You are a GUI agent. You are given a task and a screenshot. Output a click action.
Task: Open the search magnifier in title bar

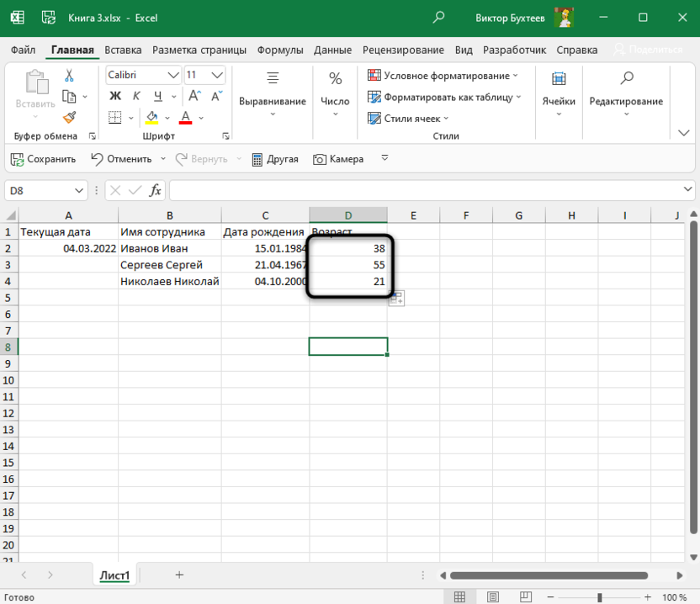(x=438, y=18)
